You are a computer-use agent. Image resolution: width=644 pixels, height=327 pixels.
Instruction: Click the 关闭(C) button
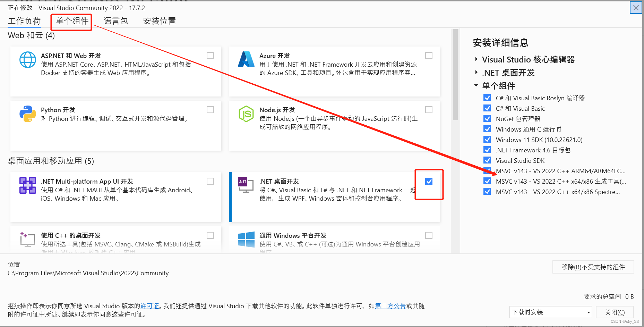click(615, 312)
